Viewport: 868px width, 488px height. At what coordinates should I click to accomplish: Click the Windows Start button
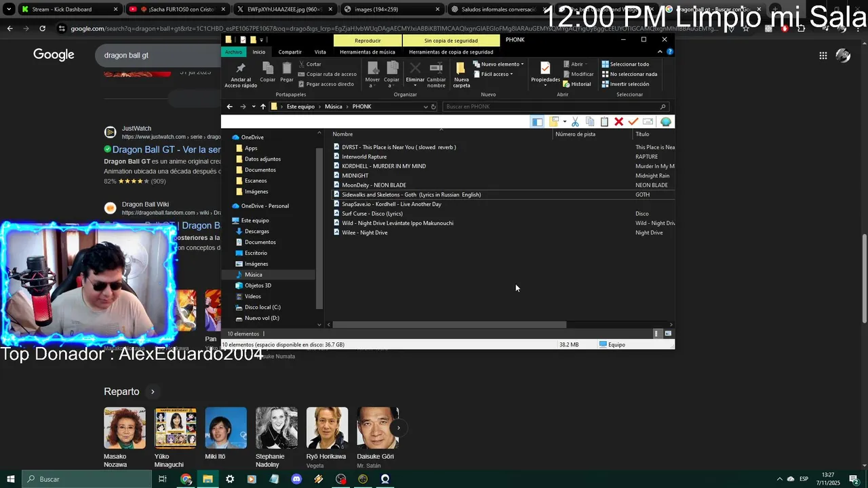tap(10, 479)
